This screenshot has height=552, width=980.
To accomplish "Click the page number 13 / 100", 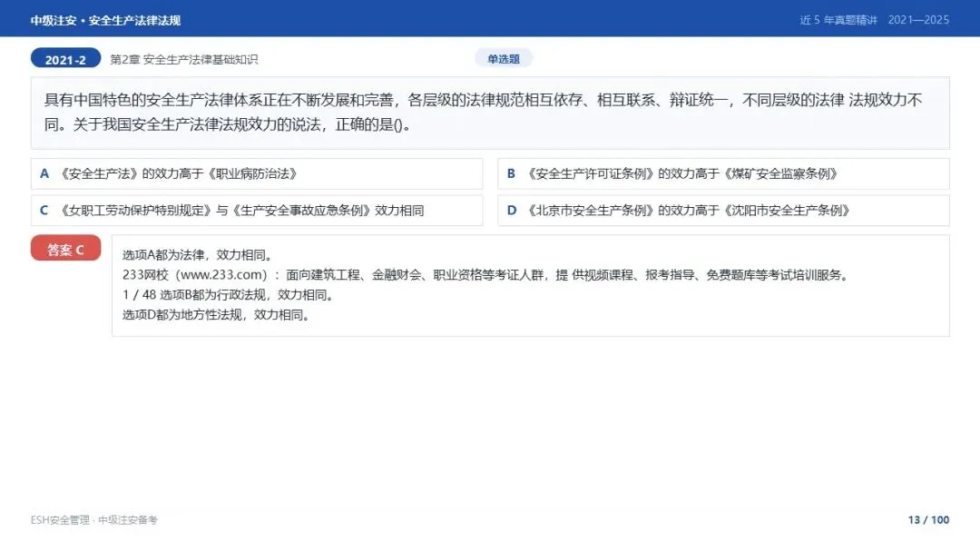I will click(929, 520).
